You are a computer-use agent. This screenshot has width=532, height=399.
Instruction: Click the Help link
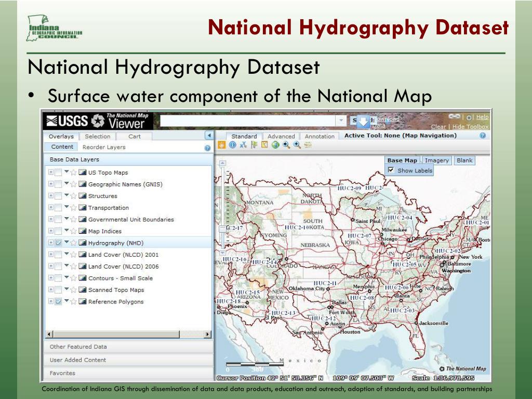482,117
